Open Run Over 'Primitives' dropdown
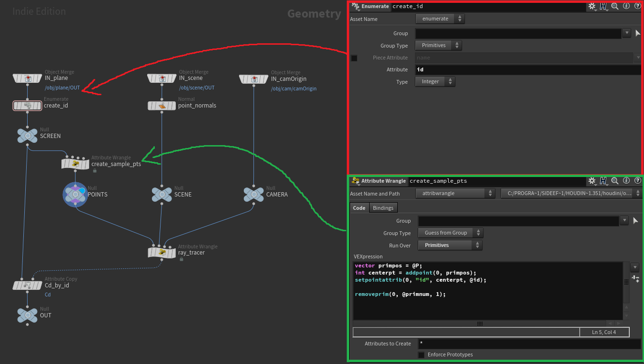The height and width of the screenshot is (364, 644). pos(450,245)
